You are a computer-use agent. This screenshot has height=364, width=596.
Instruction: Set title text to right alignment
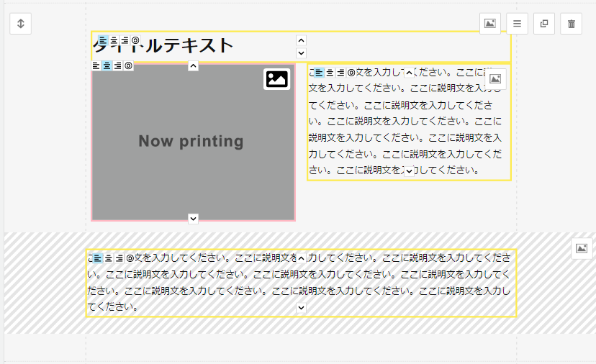point(125,40)
